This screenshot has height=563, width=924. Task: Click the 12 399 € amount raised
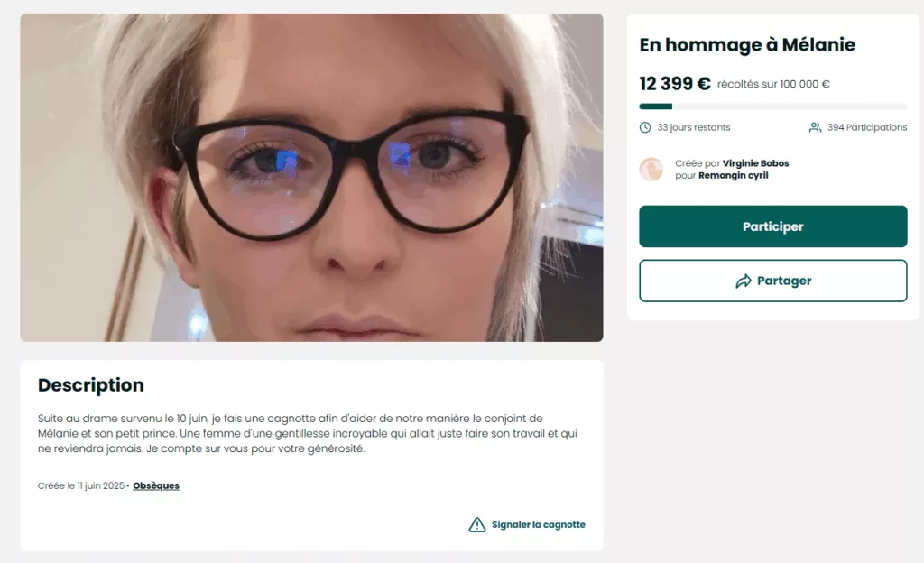click(x=675, y=84)
